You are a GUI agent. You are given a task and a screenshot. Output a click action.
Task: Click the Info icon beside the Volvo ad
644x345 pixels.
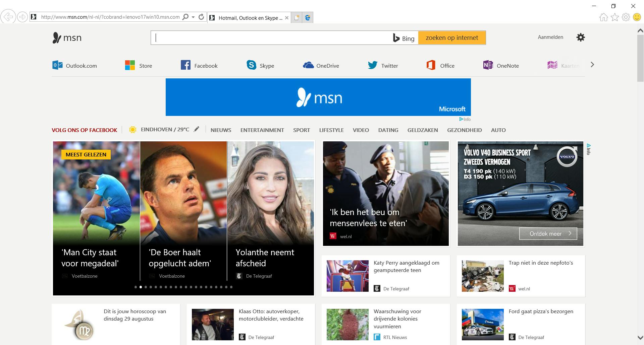589,149
